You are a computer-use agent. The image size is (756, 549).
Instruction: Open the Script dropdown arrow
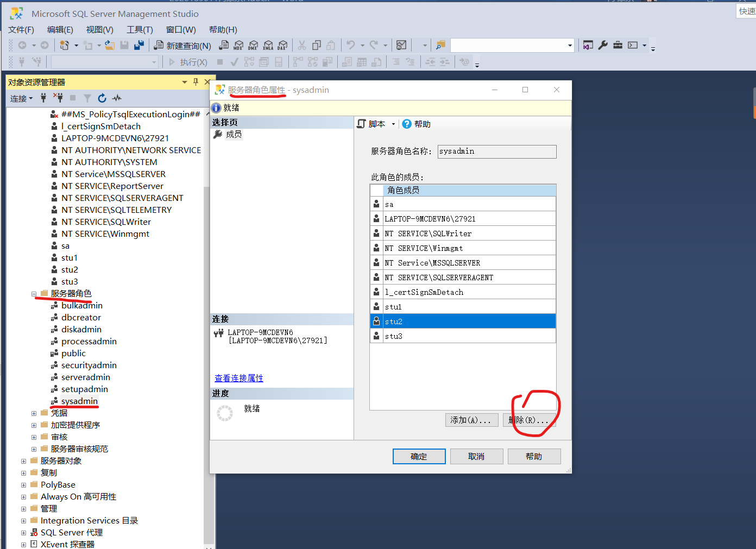(393, 124)
